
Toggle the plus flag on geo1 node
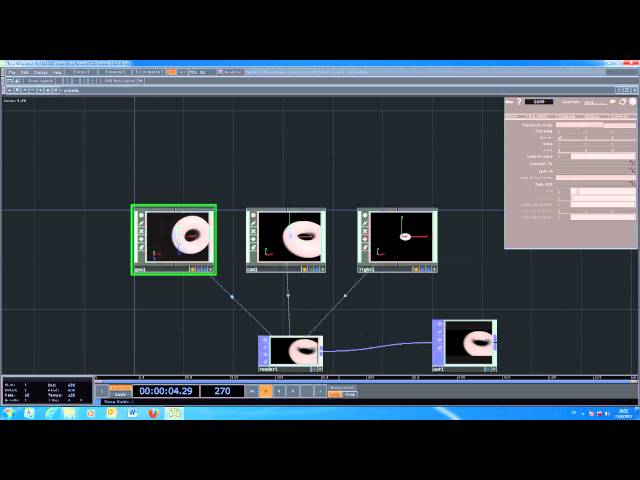click(x=211, y=269)
